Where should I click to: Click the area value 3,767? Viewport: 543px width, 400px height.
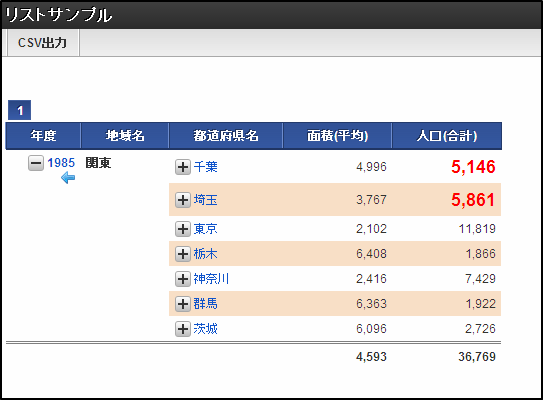click(x=371, y=200)
